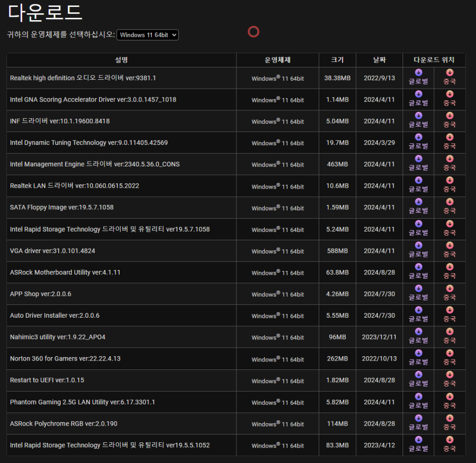
Task: Click 'Nahimic3 utility ver:1.9.22_APO4' description
Action: 58,337
